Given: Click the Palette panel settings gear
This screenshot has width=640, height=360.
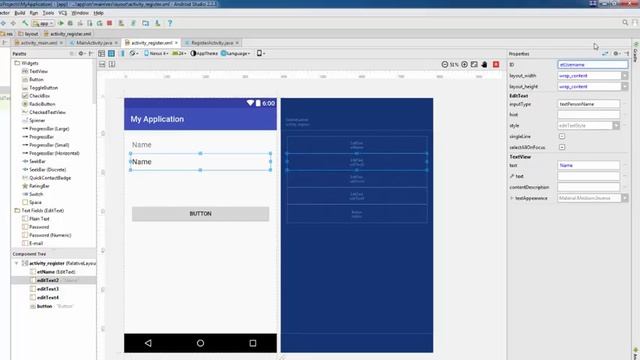Looking at the screenshot, I should coord(81,53).
